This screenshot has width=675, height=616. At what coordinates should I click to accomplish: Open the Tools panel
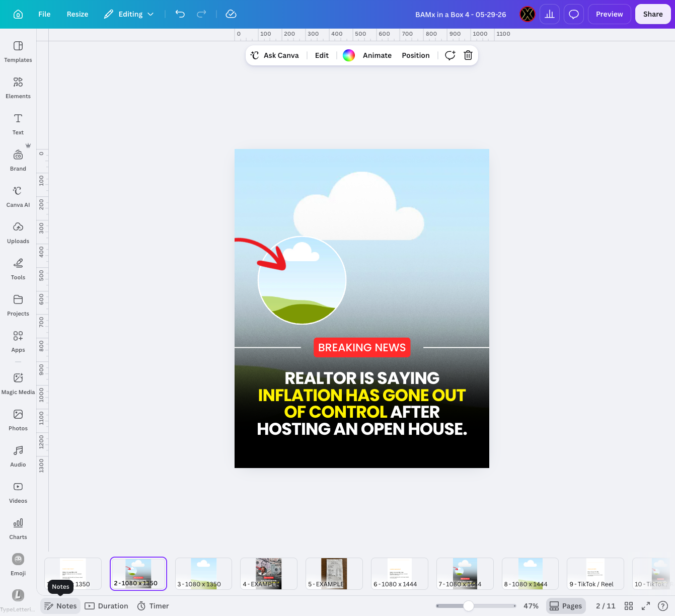tap(18, 269)
